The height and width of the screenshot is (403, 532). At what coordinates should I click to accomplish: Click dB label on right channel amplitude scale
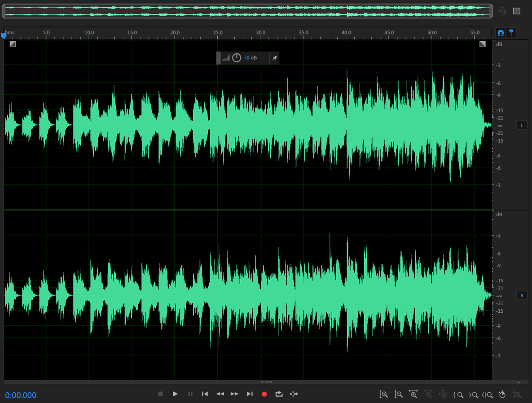click(499, 215)
